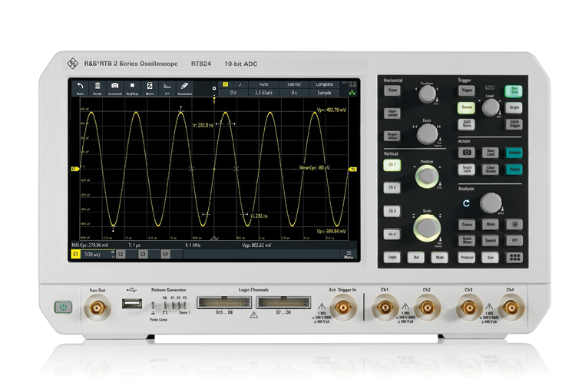This screenshot has height=392, width=572.
Task: Select the C1 channel tab on screen
Action: [x=76, y=253]
